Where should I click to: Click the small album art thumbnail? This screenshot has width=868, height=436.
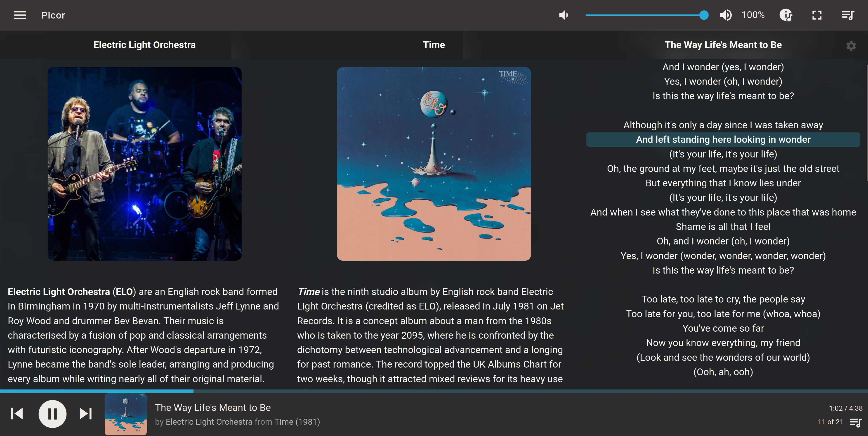[x=126, y=415]
